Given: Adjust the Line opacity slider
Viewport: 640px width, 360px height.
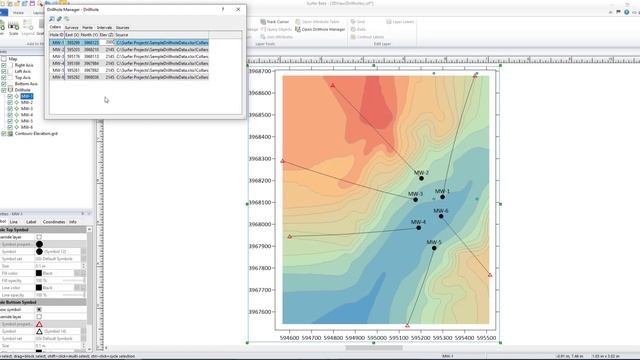Looking at the screenshot, I should click(73, 295).
